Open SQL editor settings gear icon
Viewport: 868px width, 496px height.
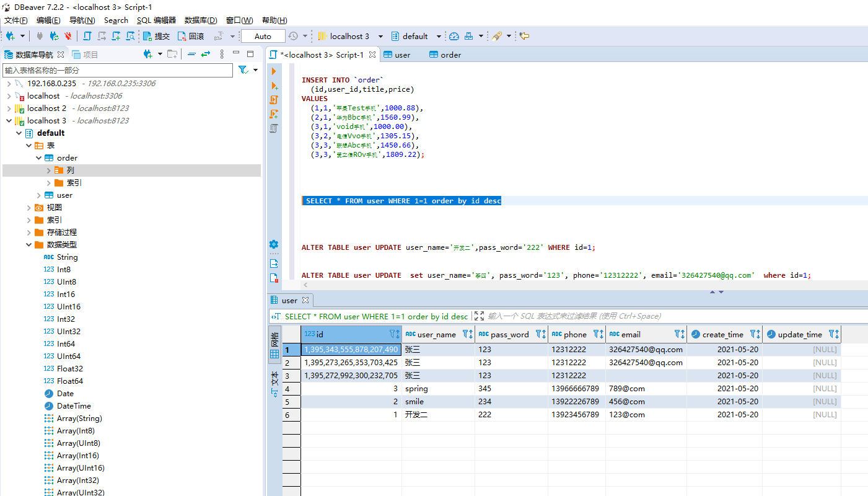pos(274,244)
